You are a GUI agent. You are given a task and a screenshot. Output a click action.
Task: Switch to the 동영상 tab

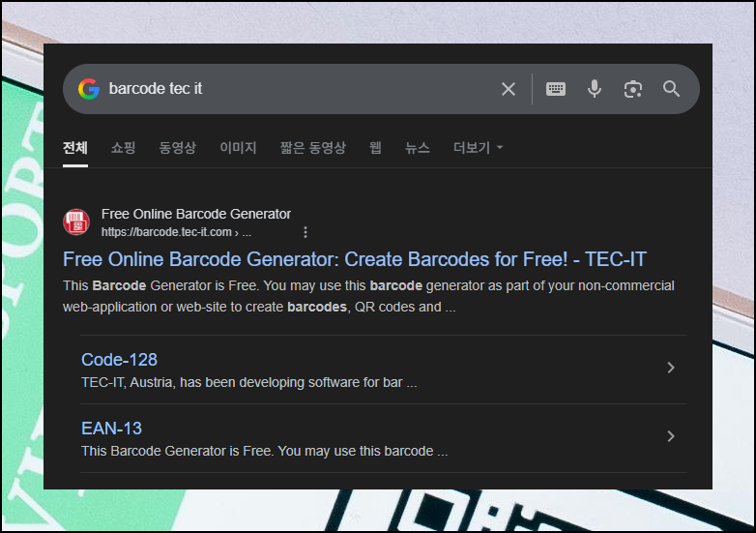[178, 148]
